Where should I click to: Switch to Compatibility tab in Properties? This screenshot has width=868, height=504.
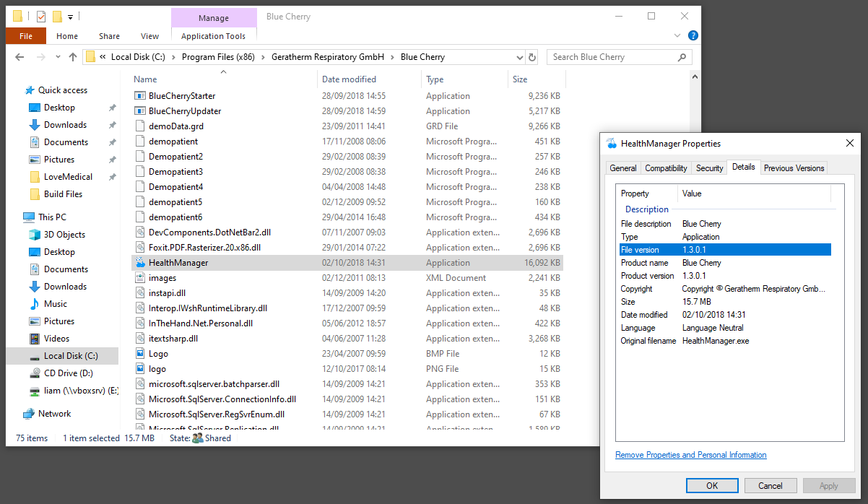coord(666,168)
